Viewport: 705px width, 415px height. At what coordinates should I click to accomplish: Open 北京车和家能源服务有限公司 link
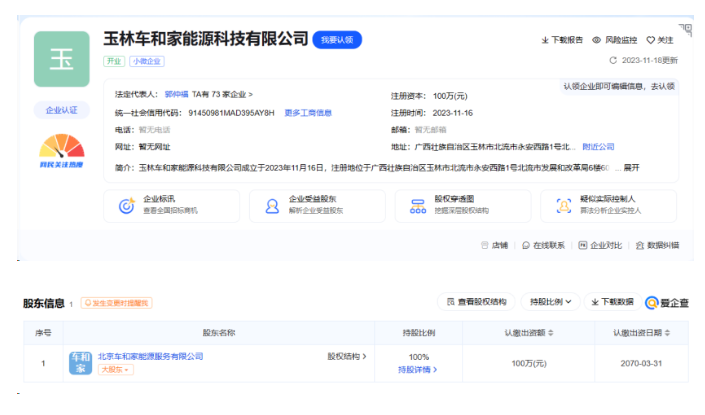click(151, 357)
